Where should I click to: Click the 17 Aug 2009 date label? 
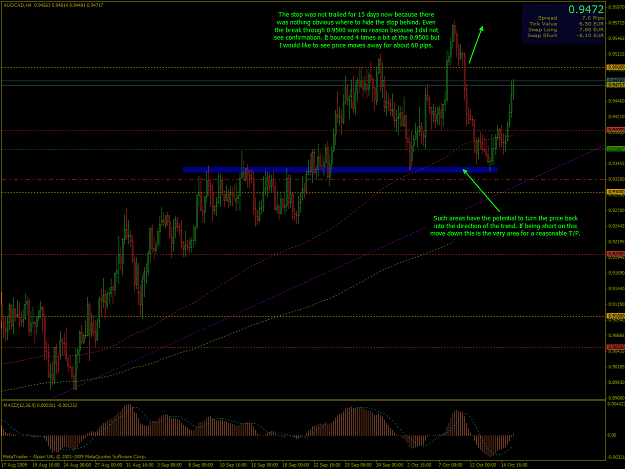(x=14, y=465)
